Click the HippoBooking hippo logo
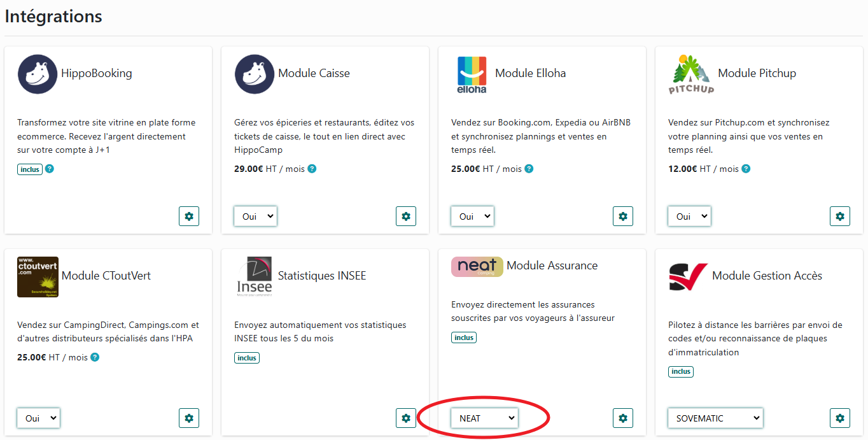 (38, 74)
